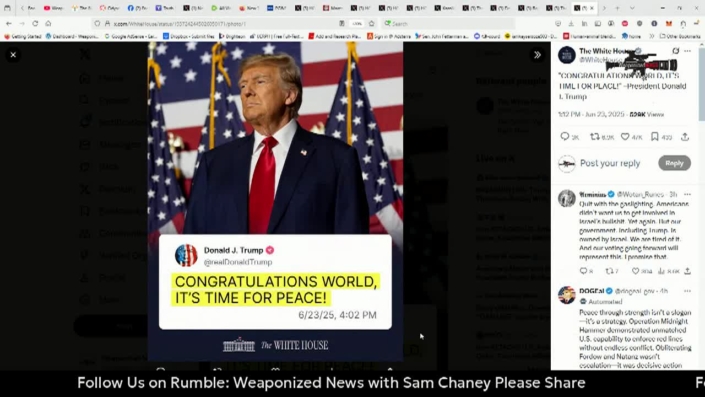Screen dimensions: 705x397
Task: Share the White House post icon
Action: click(x=685, y=137)
